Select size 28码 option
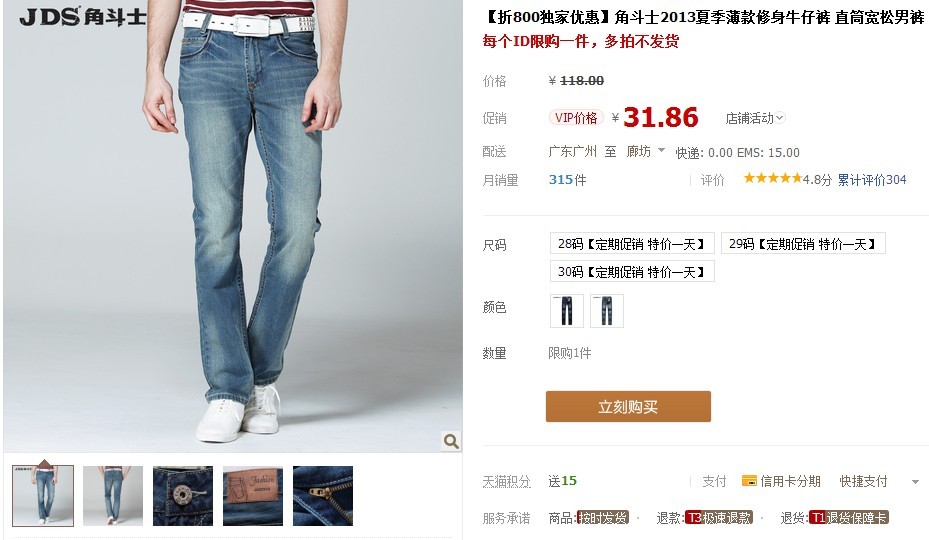Image resolution: width=929 pixels, height=540 pixels. pos(632,244)
